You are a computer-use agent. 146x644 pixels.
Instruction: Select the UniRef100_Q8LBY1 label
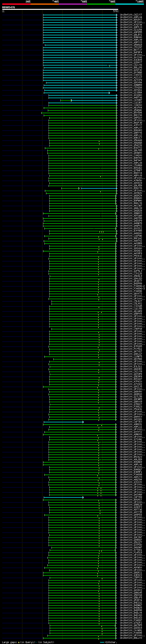tap(131, 35)
